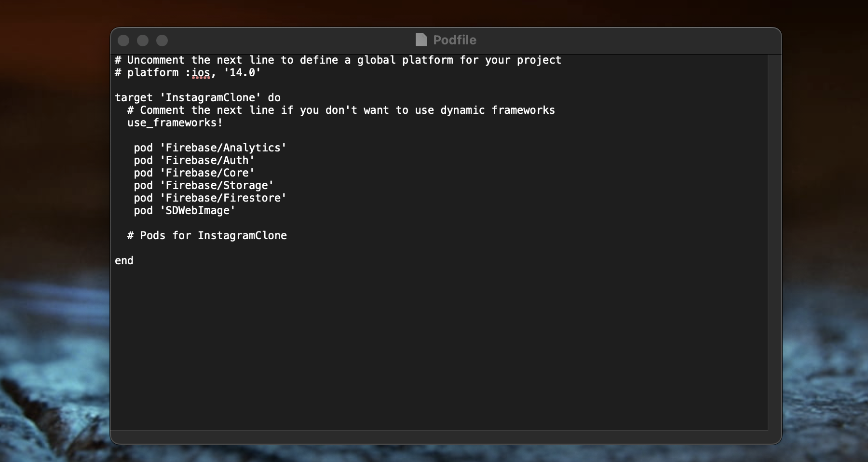Click the commented platform :ios '14.0' line
This screenshot has height=462, width=868.
(187, 72)
